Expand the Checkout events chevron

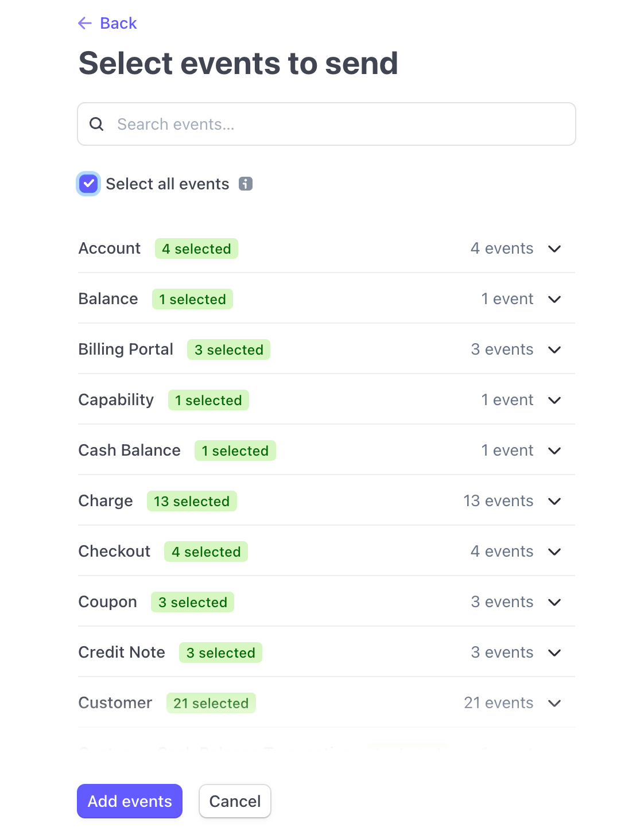554,551
